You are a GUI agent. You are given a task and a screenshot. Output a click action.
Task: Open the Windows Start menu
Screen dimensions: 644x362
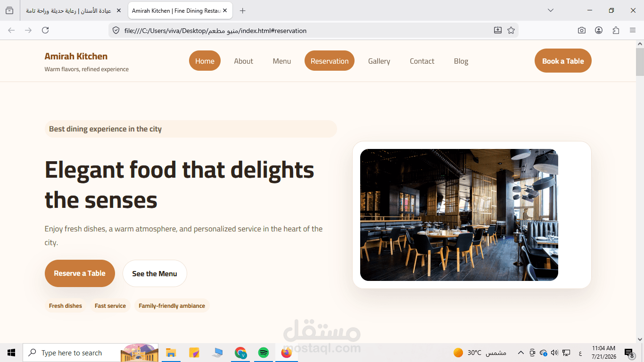click(11, 353)
